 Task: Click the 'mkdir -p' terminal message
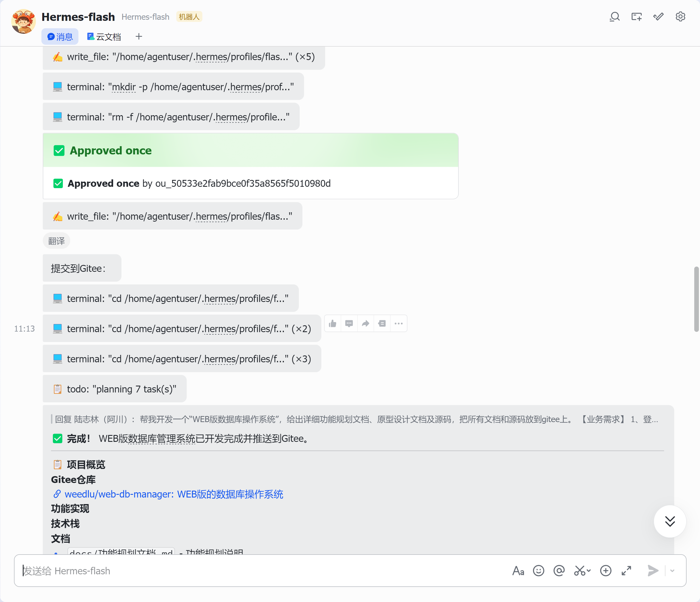point(173,87)
